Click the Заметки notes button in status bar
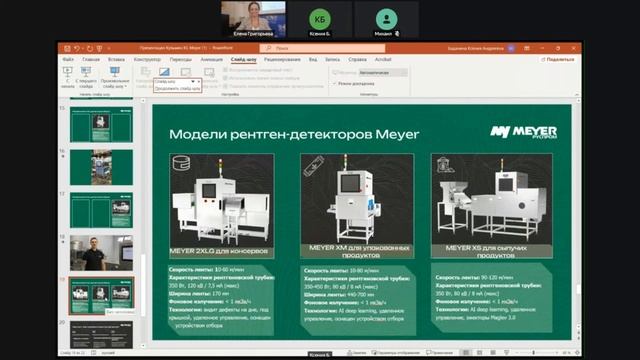This screenshot has width=640, height=360. [356, 352]
